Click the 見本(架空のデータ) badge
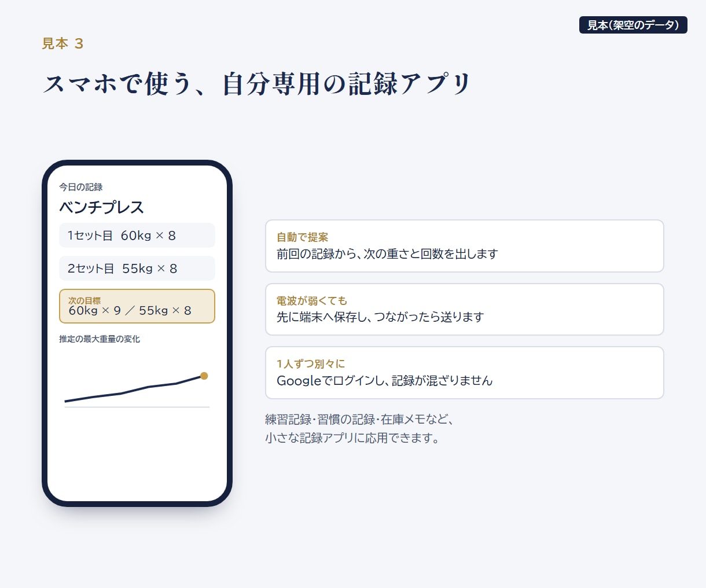The height and width of the screenshot is (588, 706). point(633,25)
